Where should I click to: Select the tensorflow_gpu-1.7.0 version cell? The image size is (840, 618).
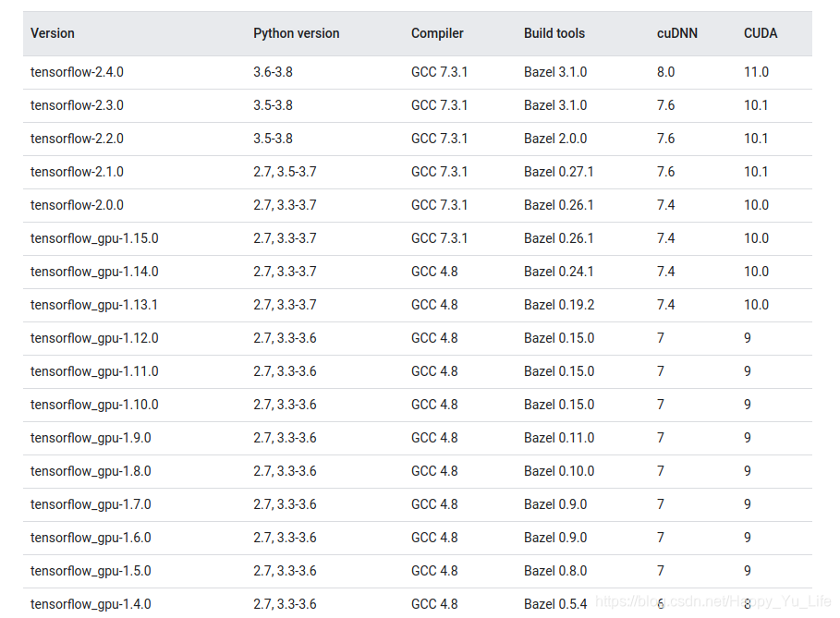pyautogui.click(x=91, y=504)
